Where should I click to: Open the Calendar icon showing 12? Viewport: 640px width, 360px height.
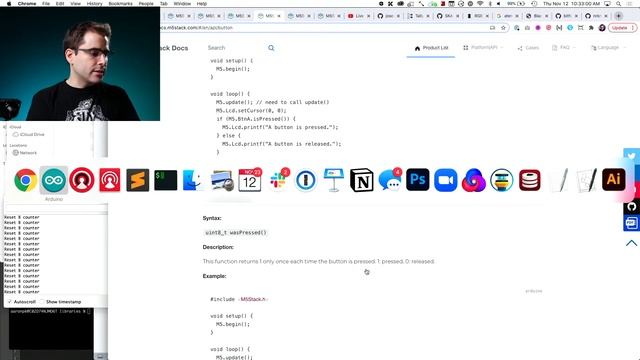(x=250, y=180)
